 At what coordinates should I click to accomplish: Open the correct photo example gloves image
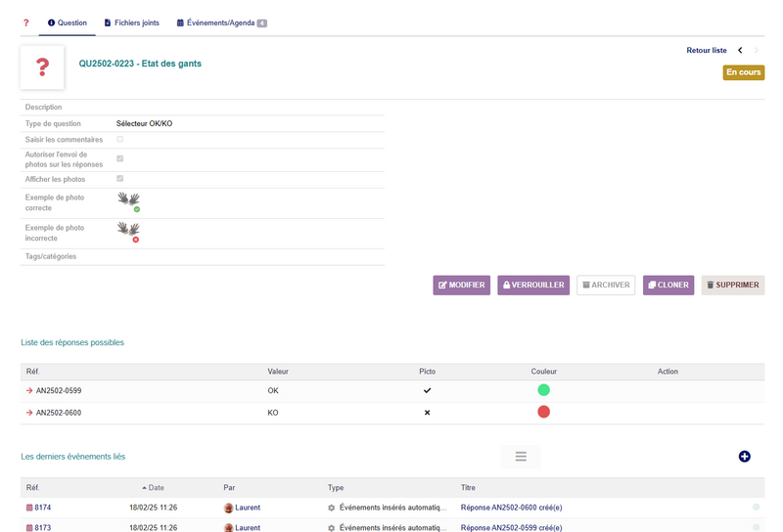[x=129, y=202]
